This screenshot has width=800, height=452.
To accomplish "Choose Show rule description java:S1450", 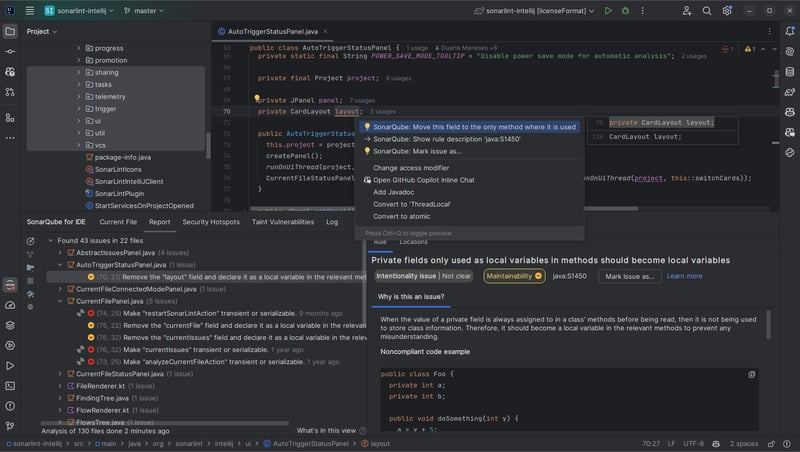I will [469, 139].
